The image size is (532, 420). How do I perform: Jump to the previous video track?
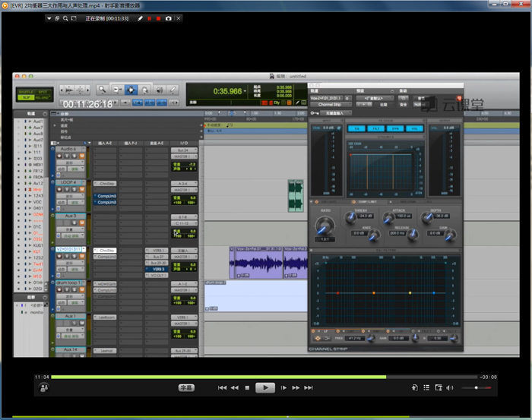click(x=222, y=388)
